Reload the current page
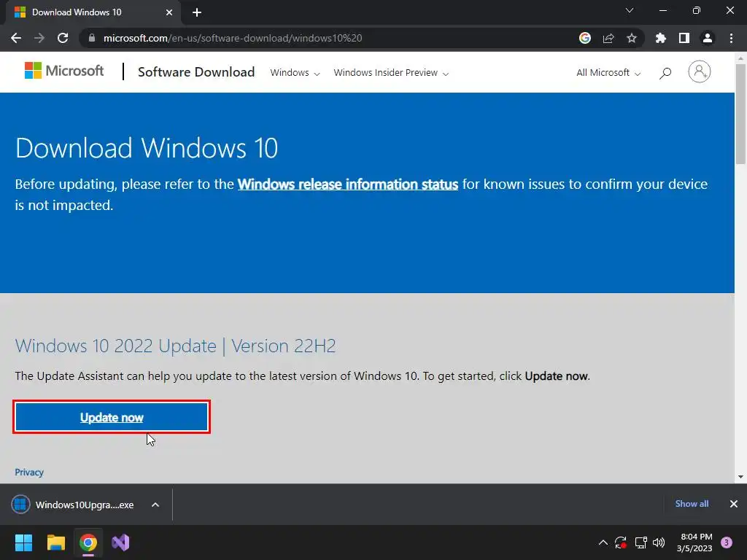The image size is (747, 560). (x=63, y=38)
